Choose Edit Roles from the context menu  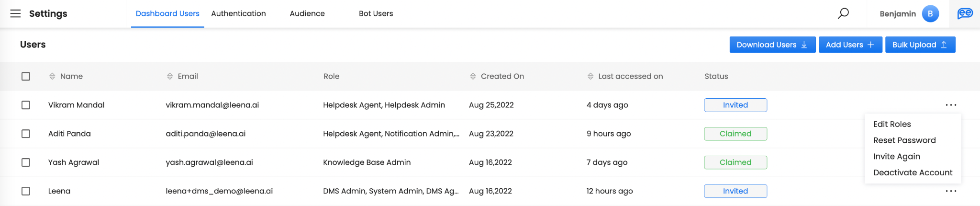892,124
